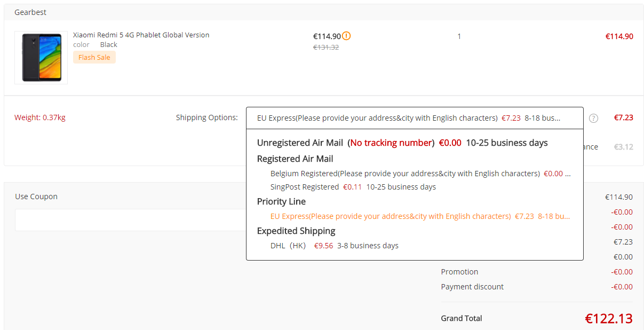Click the crossed-out price €131.32

point(326,47)
